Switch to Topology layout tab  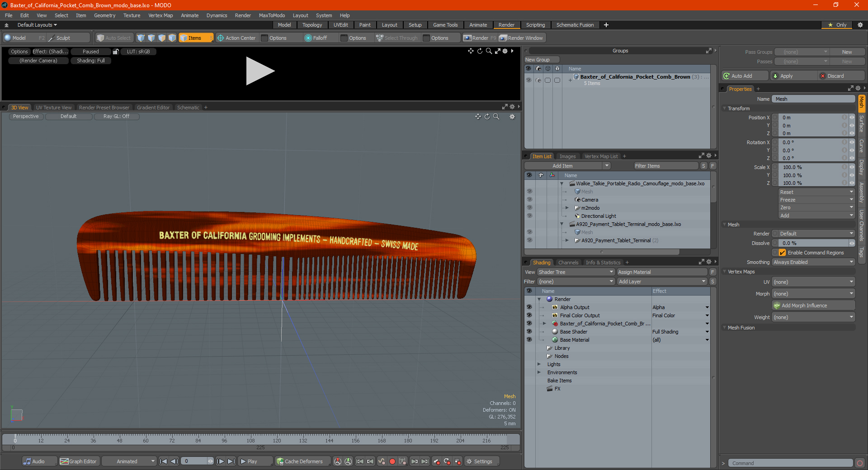pos(312,25)
